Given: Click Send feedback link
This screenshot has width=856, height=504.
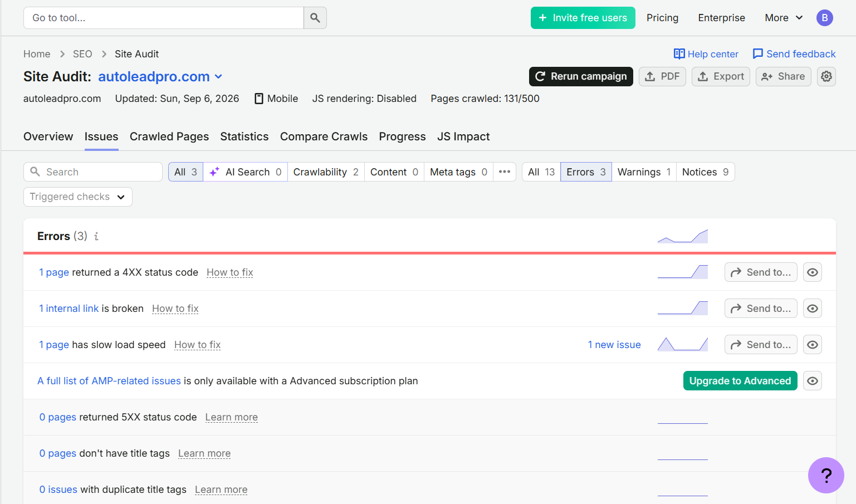Looking at the screenshot, I should (x=794, y=54).
